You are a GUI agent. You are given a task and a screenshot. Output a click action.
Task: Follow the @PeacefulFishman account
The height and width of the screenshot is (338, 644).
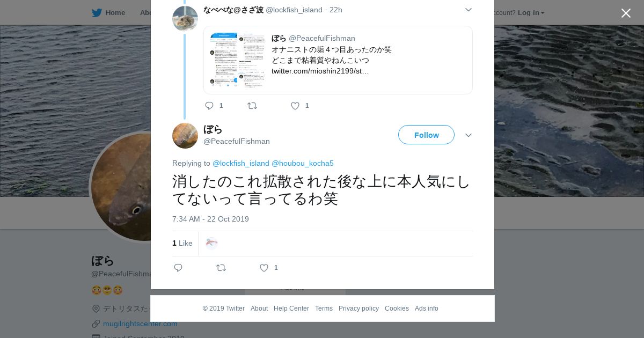click(x=426, y=135)
